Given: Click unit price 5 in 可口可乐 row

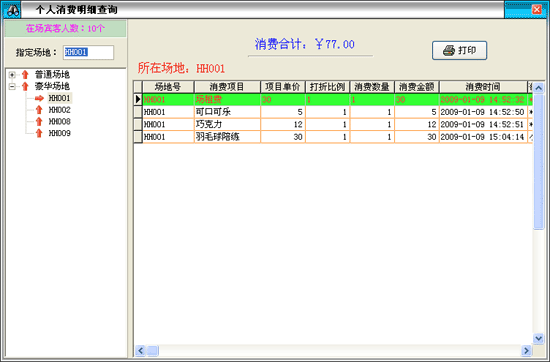Looking at the screenshot, I should click(x=283, y=112).
